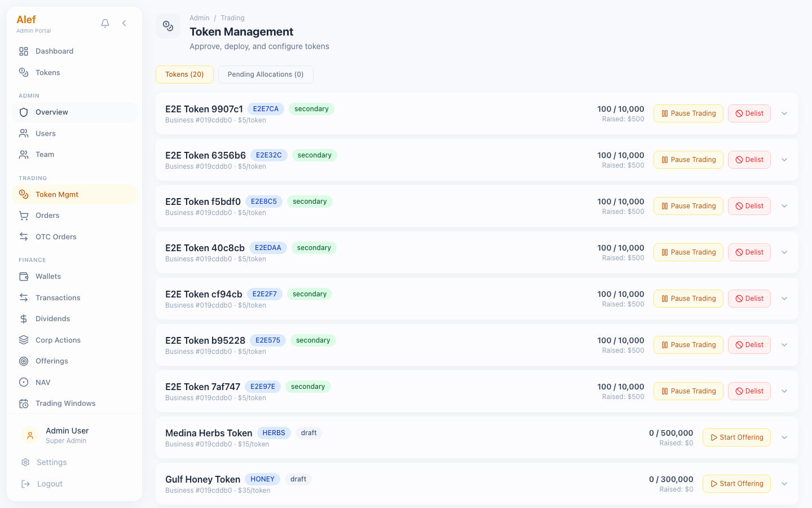The image size is (812, 508).
Task: Pause trading on E2E Token f5bdf0
Action: [689, 205]
